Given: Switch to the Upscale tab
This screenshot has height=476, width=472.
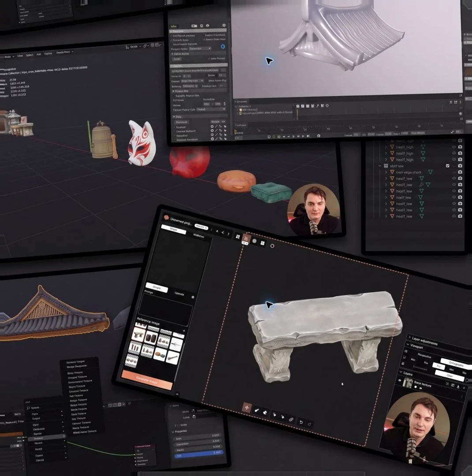Looking at the screenshot, I should click(179, 294).
